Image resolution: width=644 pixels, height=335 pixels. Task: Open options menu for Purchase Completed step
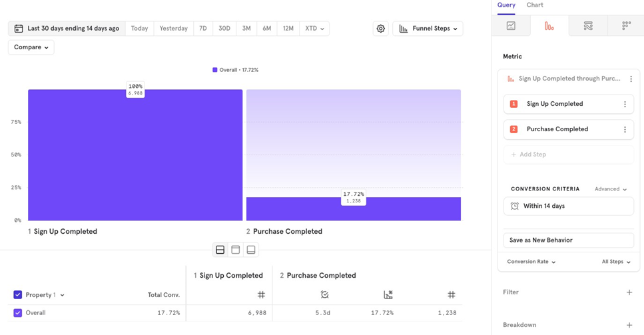(x=624, y=129)
